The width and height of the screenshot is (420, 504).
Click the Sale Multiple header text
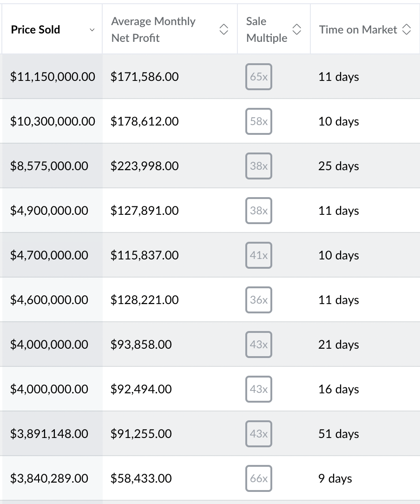coord(267,30)
